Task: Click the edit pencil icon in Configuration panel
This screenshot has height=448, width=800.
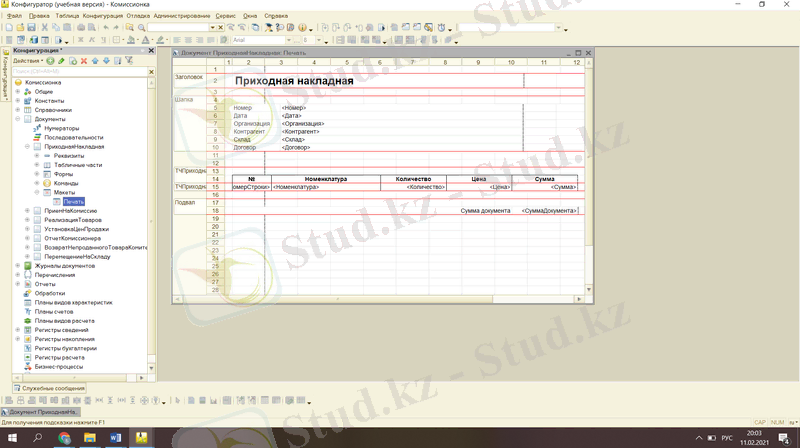Action: click(62, 61)
